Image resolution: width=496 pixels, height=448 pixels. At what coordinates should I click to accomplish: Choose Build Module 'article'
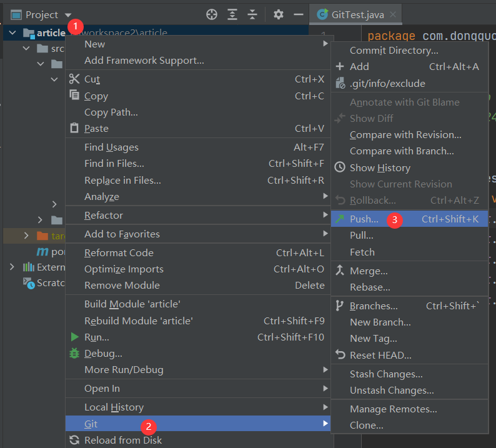[198, 304]
